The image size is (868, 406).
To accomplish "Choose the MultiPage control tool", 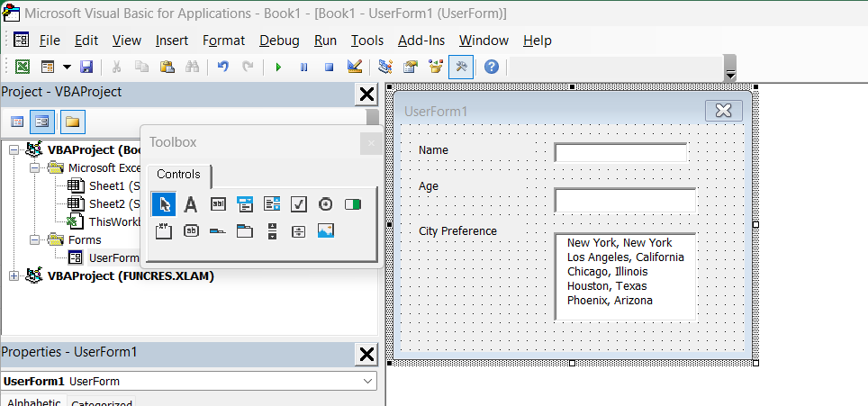I will tap(245, 230).
